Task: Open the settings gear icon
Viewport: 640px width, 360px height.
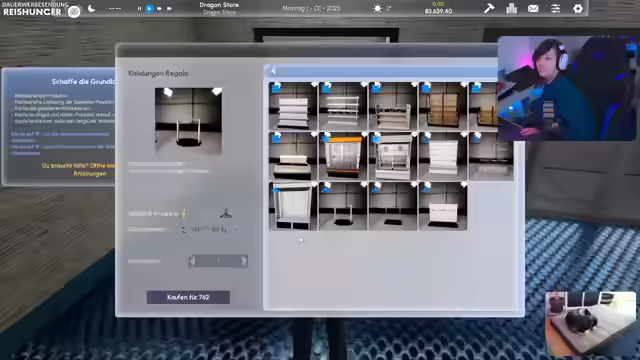Action: [578, 9]
